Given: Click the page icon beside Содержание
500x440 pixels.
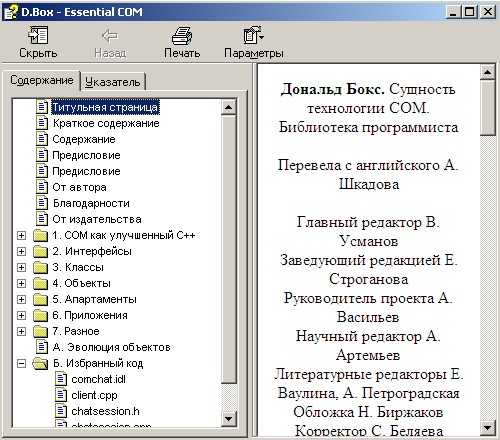Looking at the screenshot, I should tap(42, 139).
